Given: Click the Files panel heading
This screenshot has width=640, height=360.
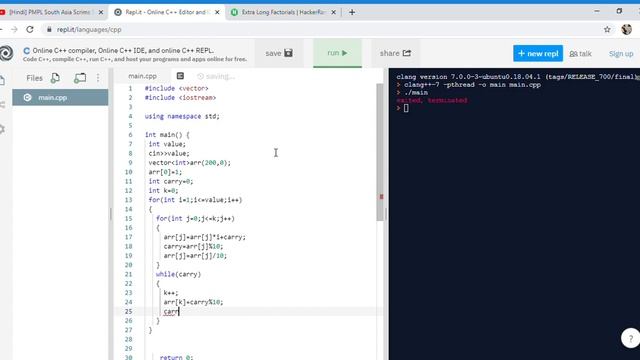Looking at the screenshot, I should tap(34, 78).
